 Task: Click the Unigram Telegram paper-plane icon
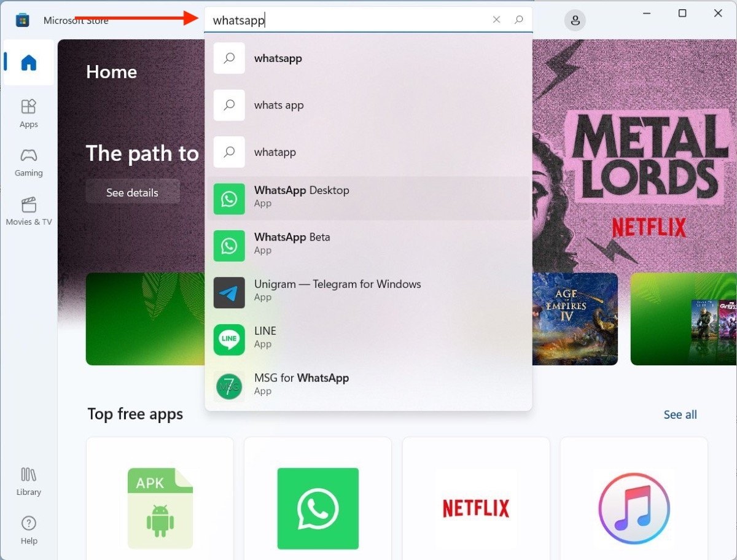(229, 293)
